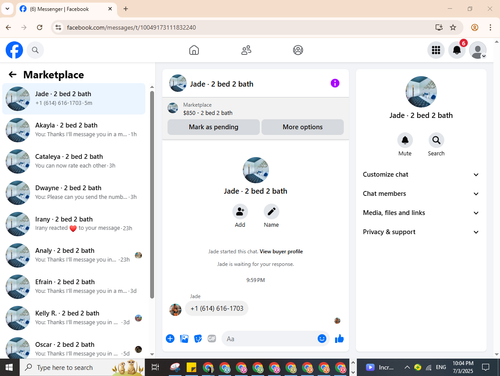Bookmark this page star icon
The image size is (500, 376).
coord(453,27)
